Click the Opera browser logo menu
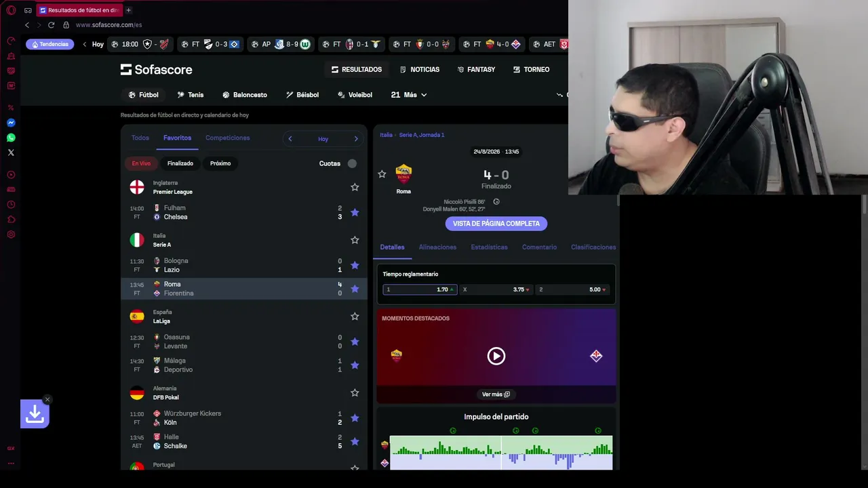The image size is (868, 488). [x=11, y=10]
